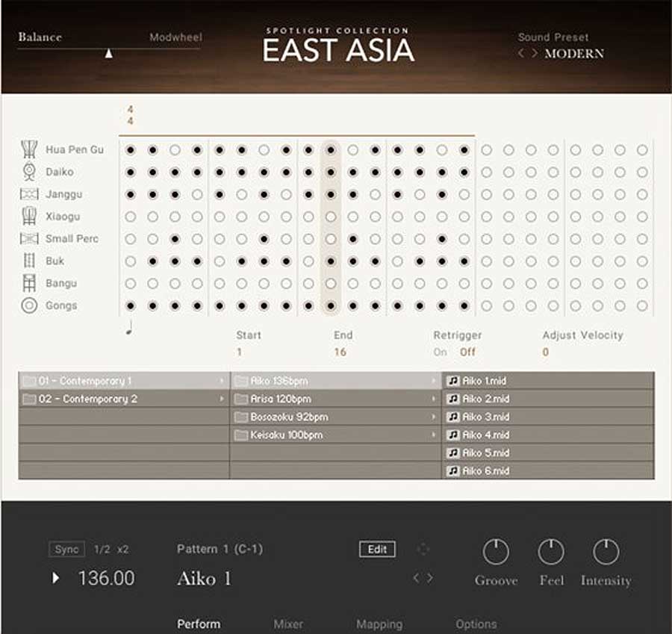Viewport: 672px width, 634px height.
Task: Toggle fourth step of Janggu row
Action: tap(197, 195)
